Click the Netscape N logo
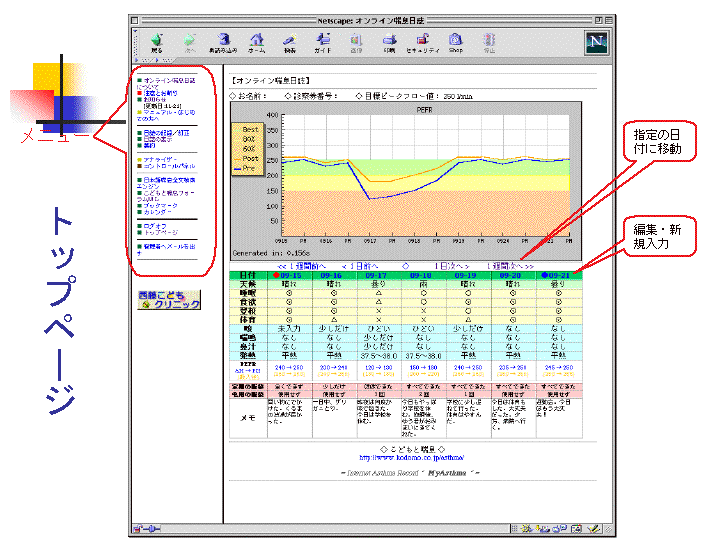 click(597, 42)
